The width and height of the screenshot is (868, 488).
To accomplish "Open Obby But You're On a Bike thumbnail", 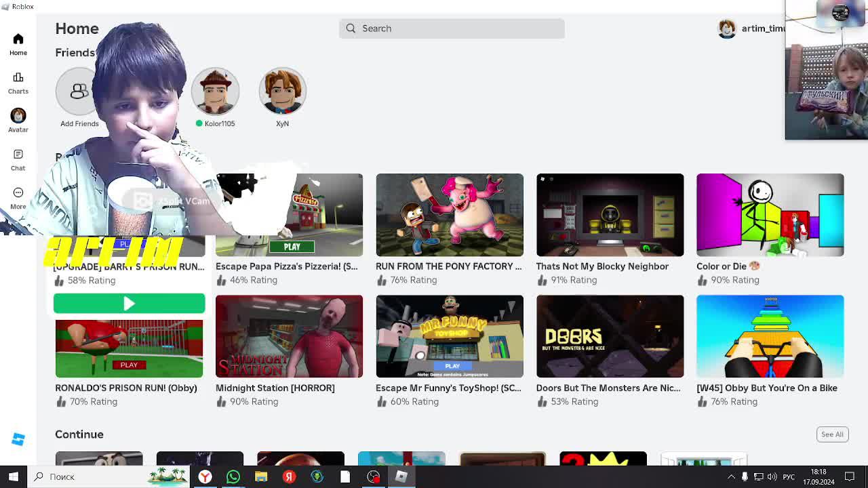I will [770, 336].
